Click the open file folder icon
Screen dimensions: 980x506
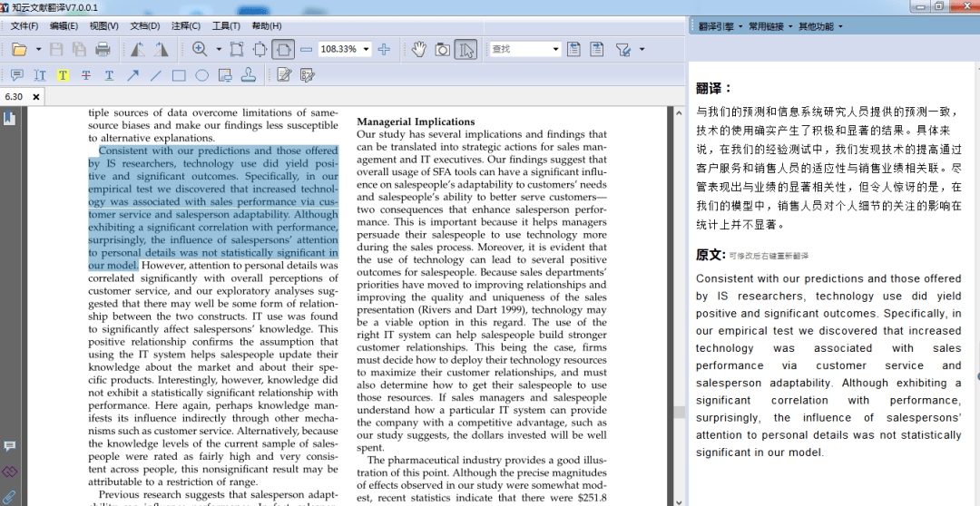coord(20,49)
